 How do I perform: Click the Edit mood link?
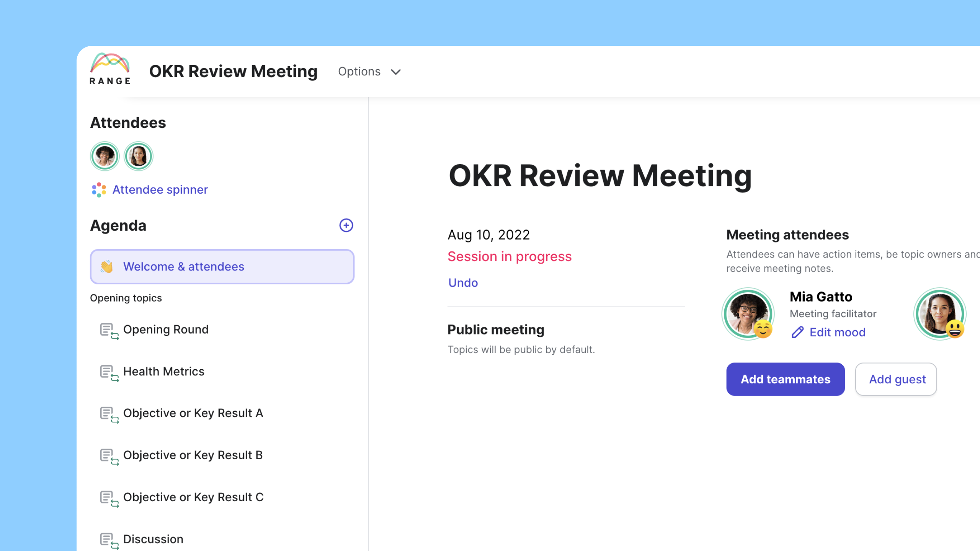(838, 332)
